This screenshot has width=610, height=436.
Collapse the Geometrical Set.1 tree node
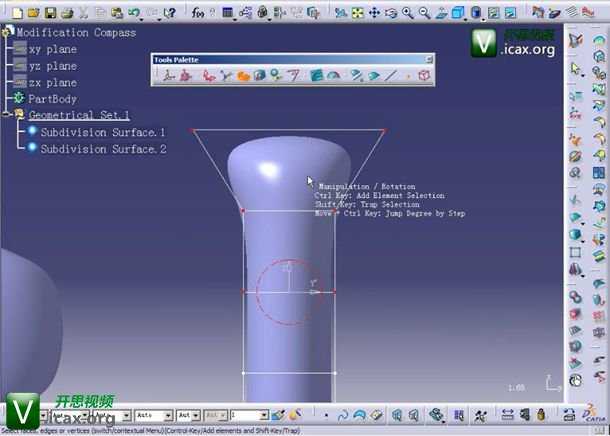click(6, 115)
